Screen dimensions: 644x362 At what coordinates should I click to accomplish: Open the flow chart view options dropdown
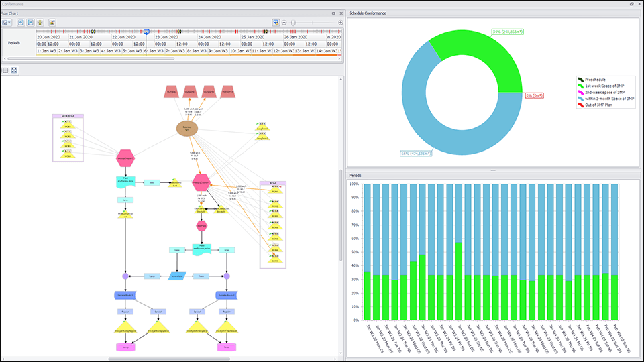coord(6,23)
